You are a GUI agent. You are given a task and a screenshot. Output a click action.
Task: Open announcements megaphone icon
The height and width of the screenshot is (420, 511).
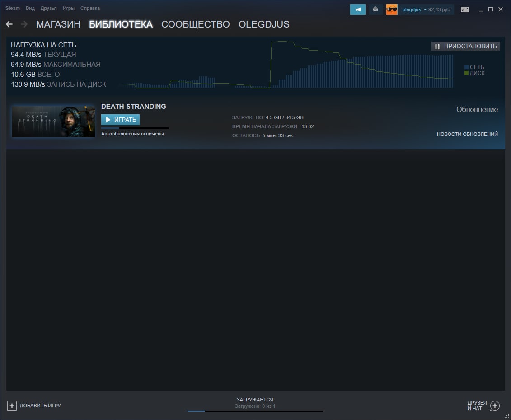[x=357, y=9]
